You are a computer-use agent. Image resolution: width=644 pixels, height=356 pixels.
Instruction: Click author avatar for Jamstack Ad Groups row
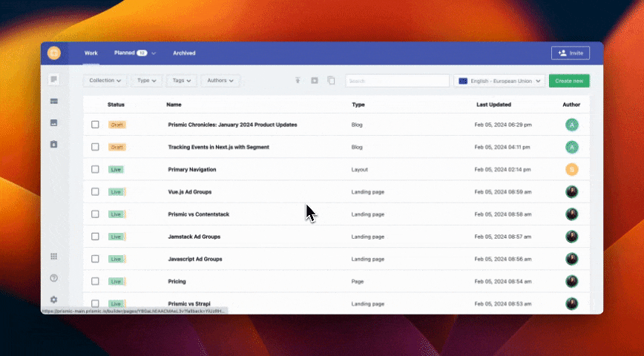pyautogui.click(x=572, y=237)
